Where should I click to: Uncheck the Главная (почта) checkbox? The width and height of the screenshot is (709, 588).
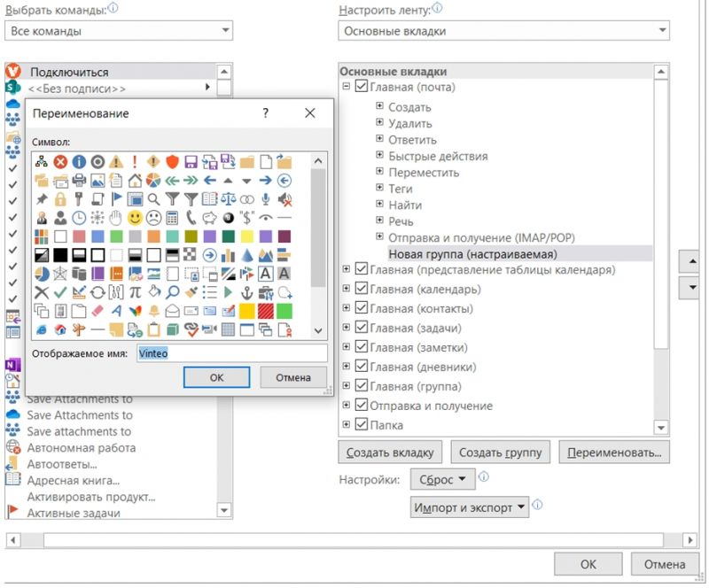pyautogui.click(x=362, y=86)
